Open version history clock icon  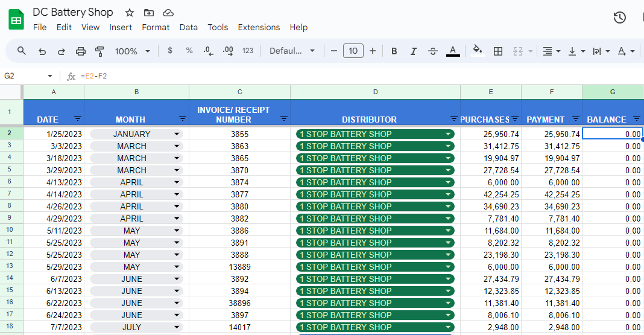point(619,18)
